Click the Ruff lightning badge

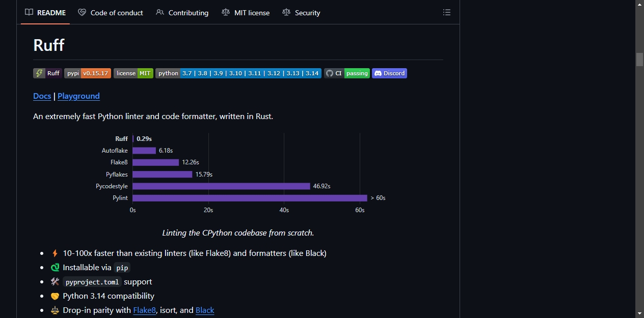47,73
